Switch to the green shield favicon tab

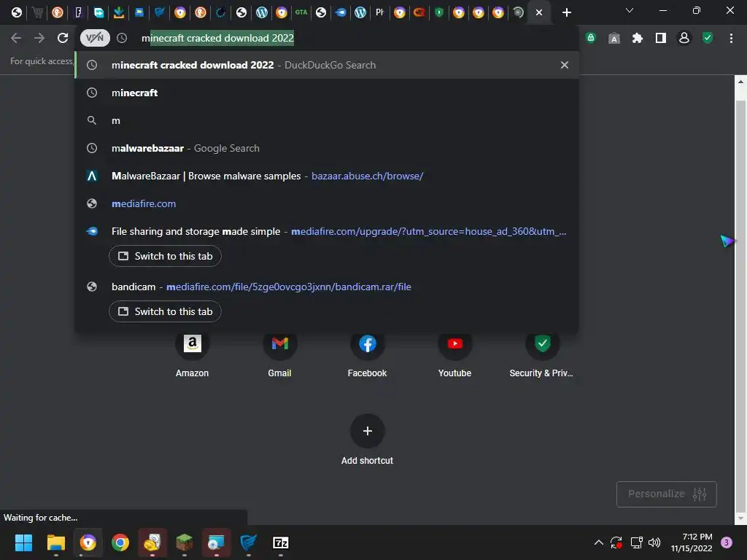439,12
